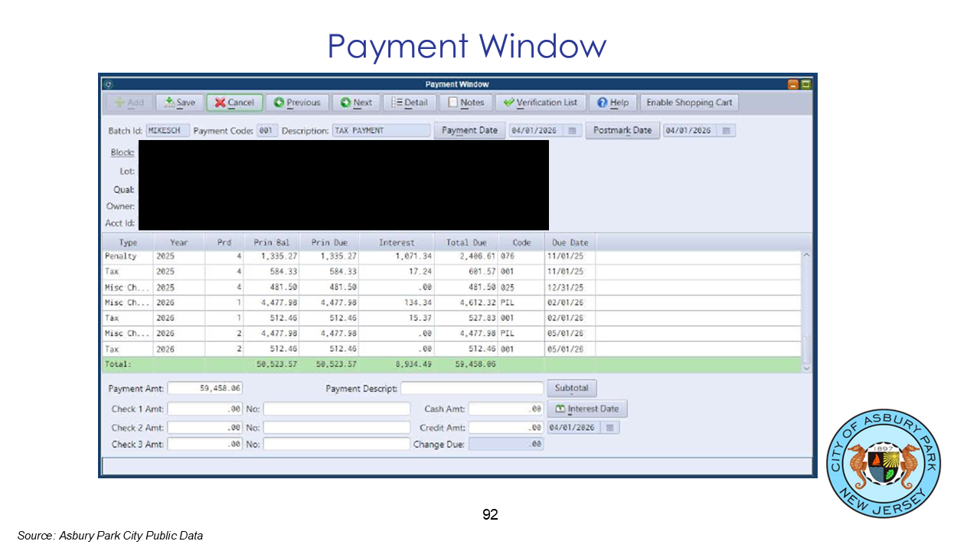This screenshot has height=551, width=980.
Task: Click the table scrollbar up arrow
Action: (x=806, y=256)
